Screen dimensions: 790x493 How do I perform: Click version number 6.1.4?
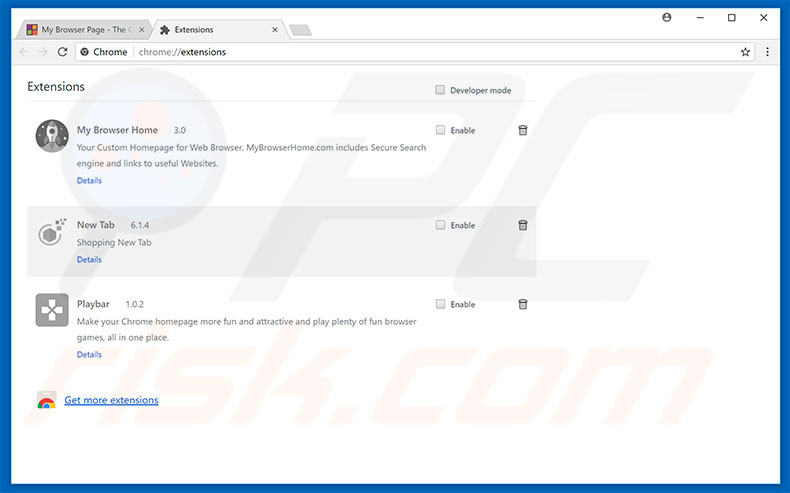point(140,225)
